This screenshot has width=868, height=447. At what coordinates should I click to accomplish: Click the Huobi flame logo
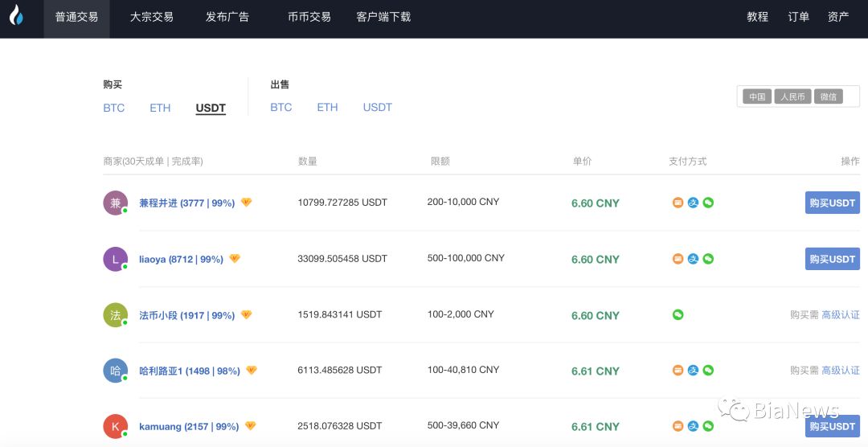click(16, 17)
